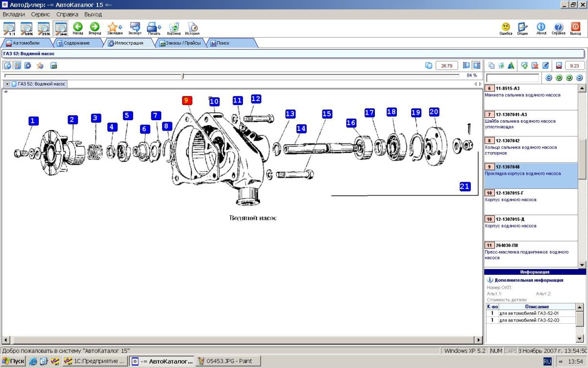Image resolution: width=588 pixels, height=368 pixels.
Task: Toggle fit-to-width zoom mode
Action: click(61, 28)
